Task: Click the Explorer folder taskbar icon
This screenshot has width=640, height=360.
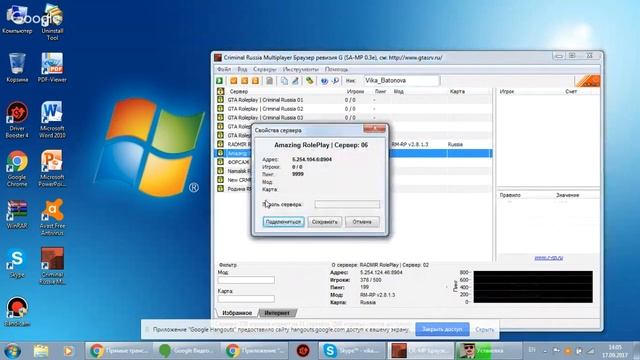Action: tap(41, 351)
